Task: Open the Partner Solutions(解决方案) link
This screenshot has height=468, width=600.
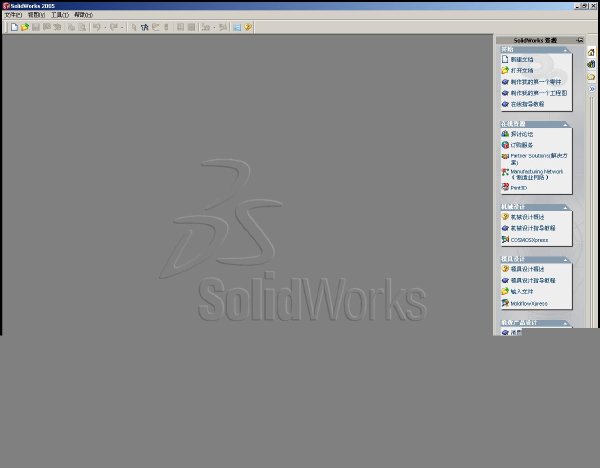Action: tap(539, 159)
